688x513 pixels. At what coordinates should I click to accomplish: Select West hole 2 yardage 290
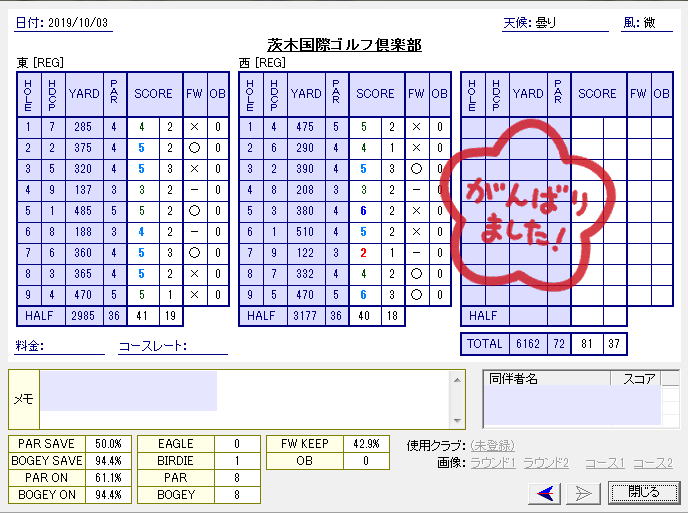pyautogui.click(x=305, y=148)
